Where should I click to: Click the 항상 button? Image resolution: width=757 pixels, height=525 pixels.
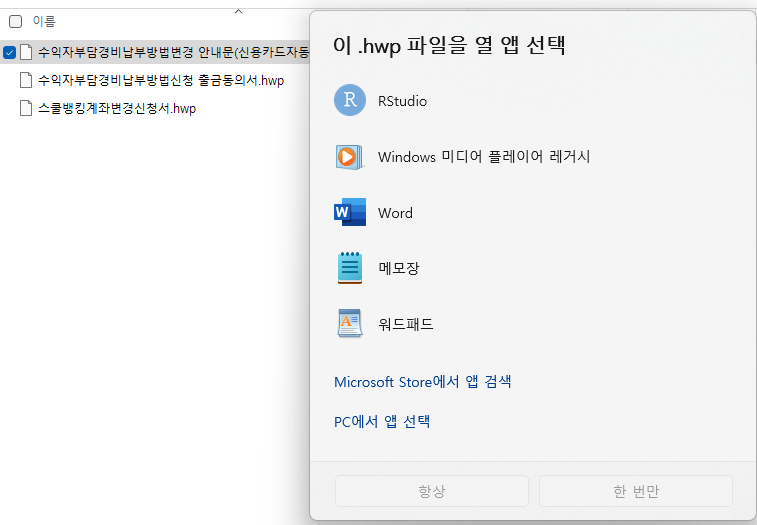point(432,491)
